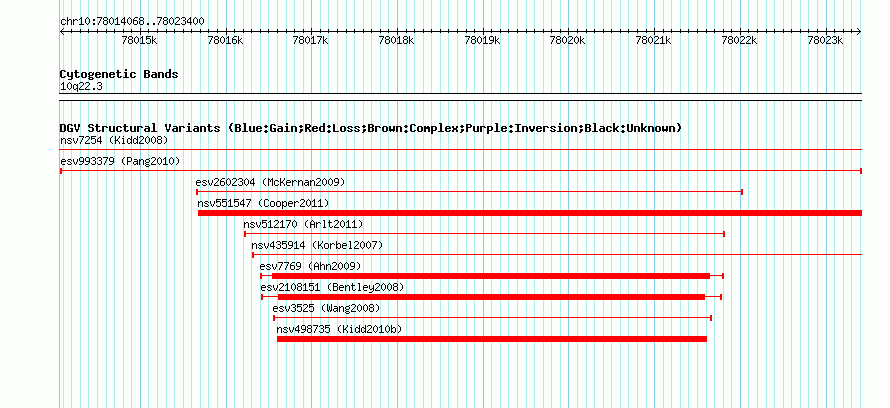Click the nsv498735 (Kidd2010b) label
The width and height of the screenshot is (890, 408).
(x=338, y=329)
